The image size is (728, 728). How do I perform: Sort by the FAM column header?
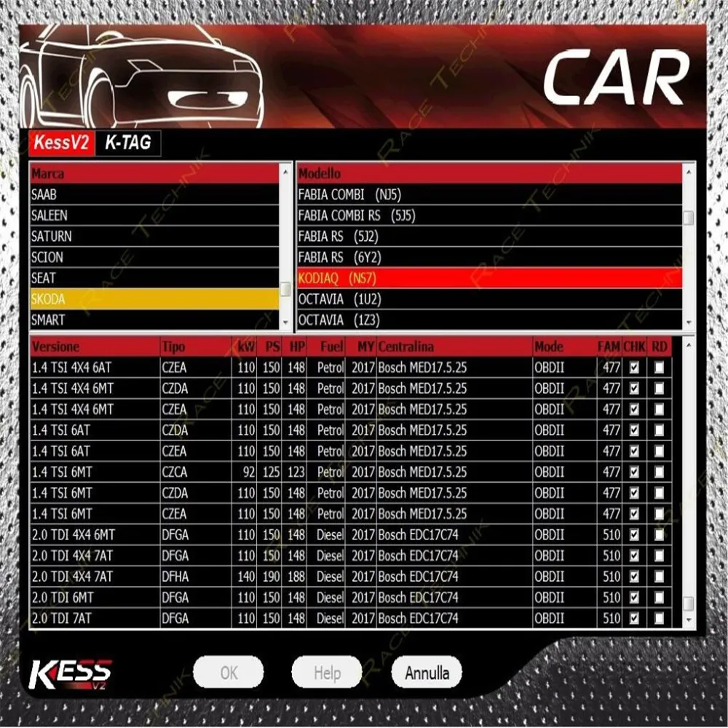pos(609,347)
